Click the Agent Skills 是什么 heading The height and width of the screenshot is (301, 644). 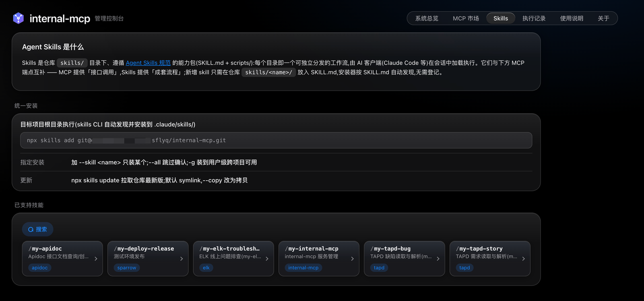click(x=53, y=47)
